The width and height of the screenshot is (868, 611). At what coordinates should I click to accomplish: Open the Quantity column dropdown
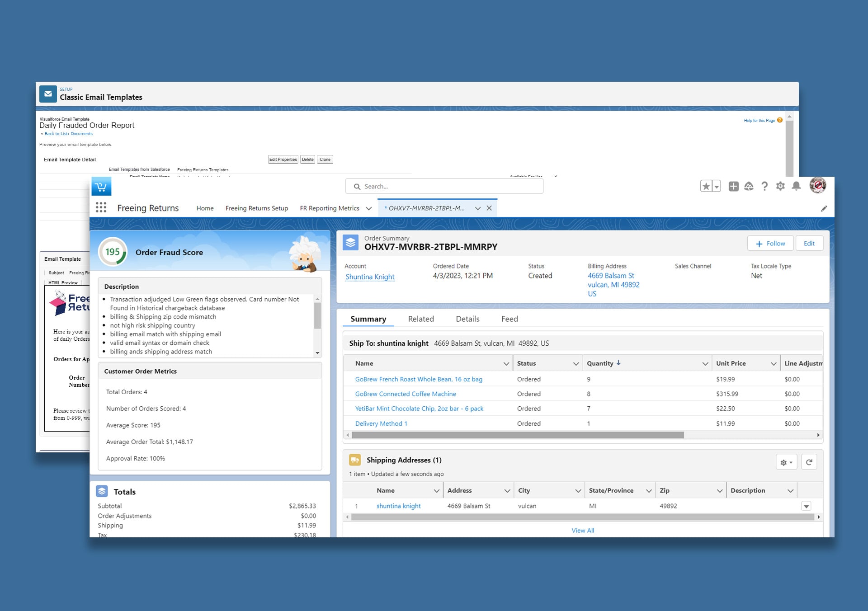(x=705, y=363)
